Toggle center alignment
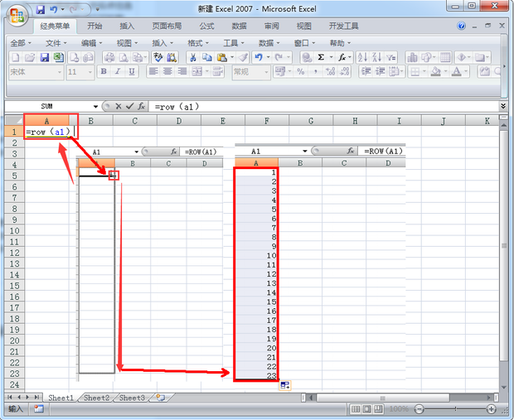The width and height of the screenshot is (514, 420). coord(167,71)
